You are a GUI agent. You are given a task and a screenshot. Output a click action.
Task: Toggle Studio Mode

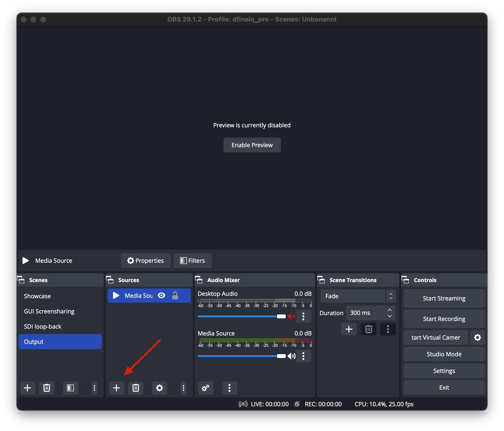[x=444, y=354]
